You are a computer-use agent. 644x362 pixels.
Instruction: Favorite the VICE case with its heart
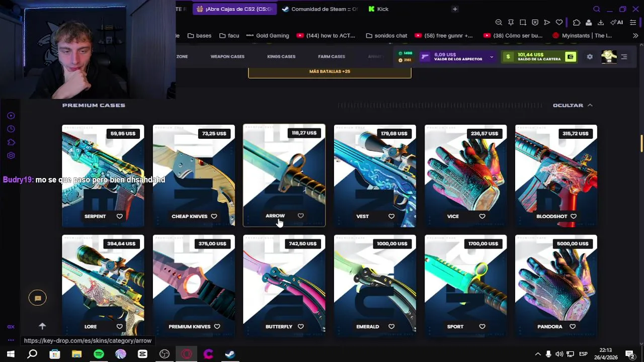(x=482, y=216)
